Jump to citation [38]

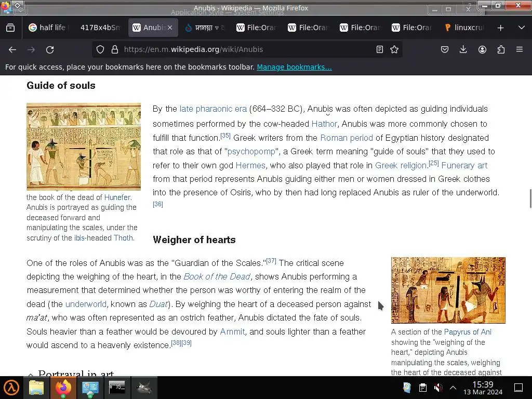176,343
